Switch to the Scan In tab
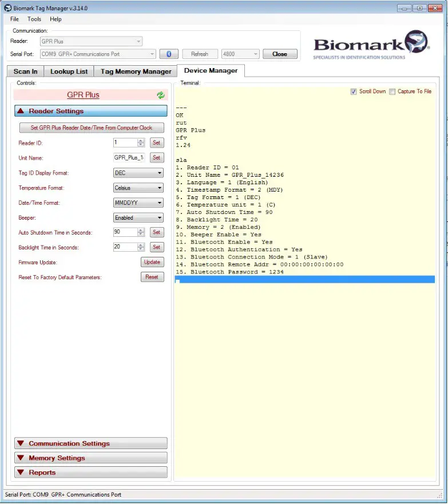This screenshot has width=448, height=504. click(25, 72)
